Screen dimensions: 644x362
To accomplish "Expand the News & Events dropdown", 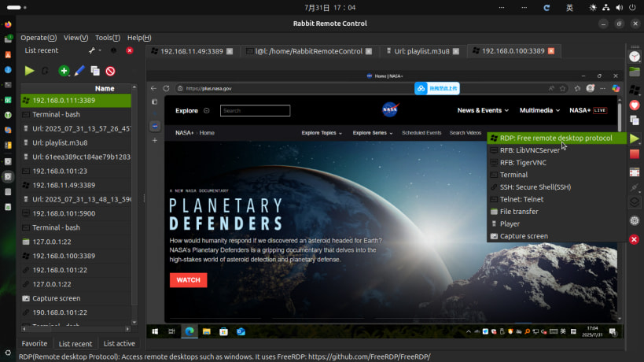I will coord(483,110).
